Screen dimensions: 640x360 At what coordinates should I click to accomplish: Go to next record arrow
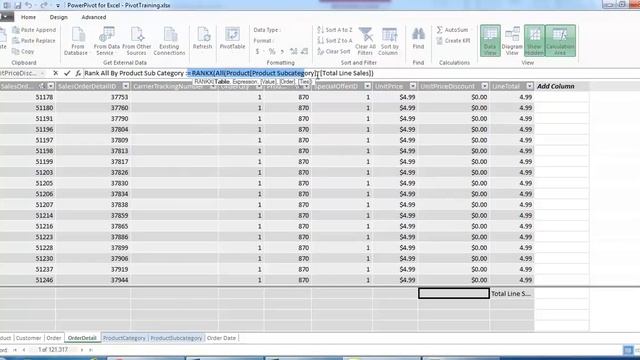82,350
